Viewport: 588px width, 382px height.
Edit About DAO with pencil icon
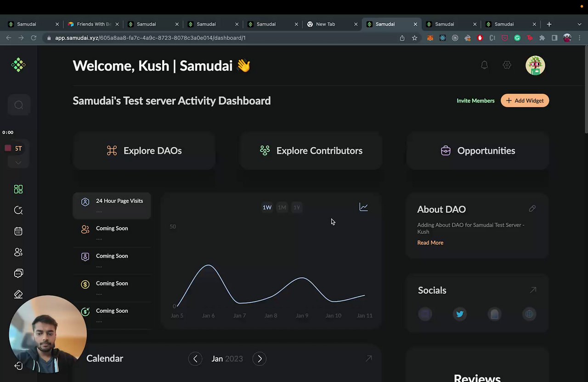click(x=532, y=209)
